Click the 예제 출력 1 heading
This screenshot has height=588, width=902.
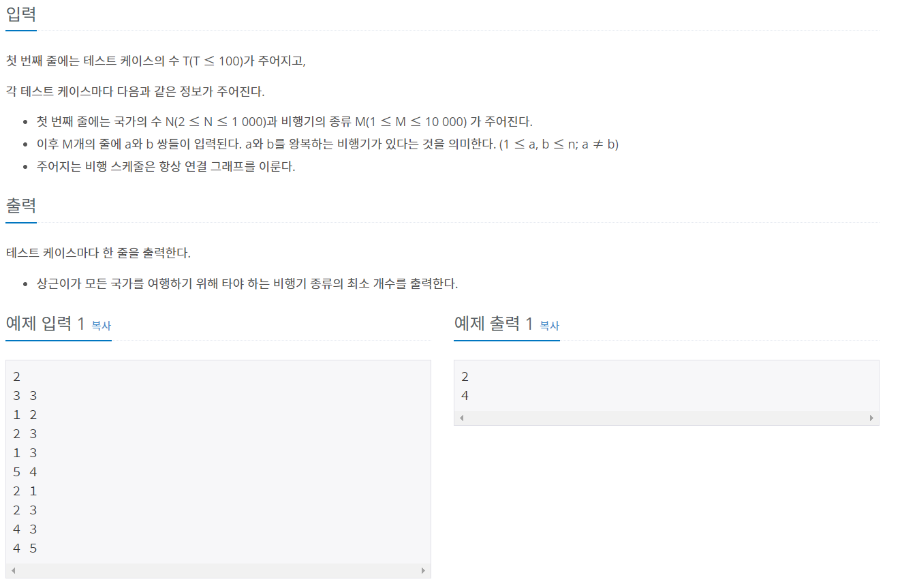click(493, 324)
